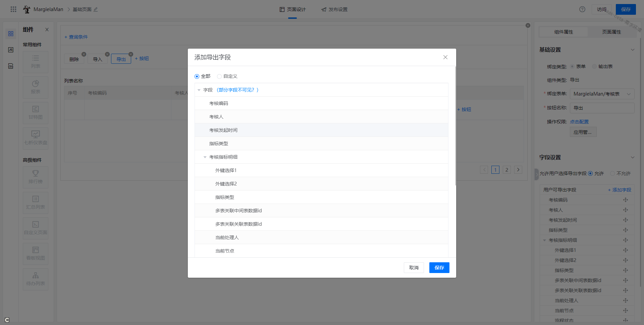Image resolution: width=644 pixels, height=325 pixels.
Task: Collapse the 字段设置 section
Action: [x=633, y=157]
